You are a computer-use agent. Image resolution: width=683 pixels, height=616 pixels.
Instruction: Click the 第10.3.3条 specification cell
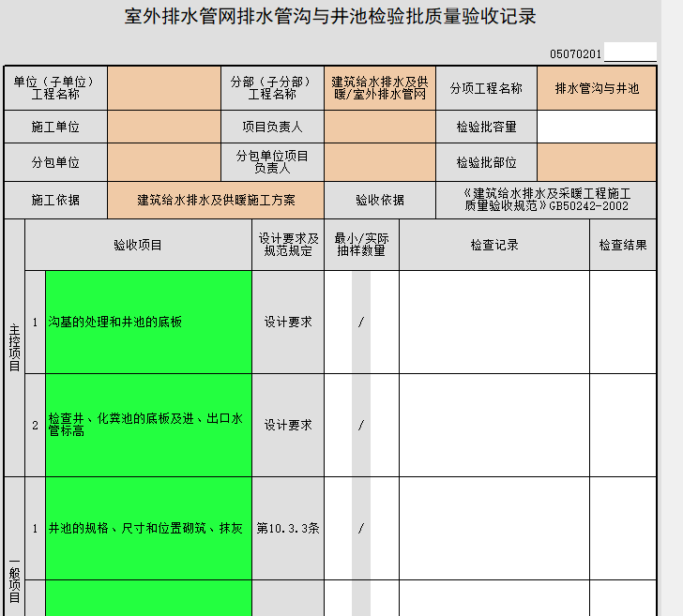[x=288, y=528]
